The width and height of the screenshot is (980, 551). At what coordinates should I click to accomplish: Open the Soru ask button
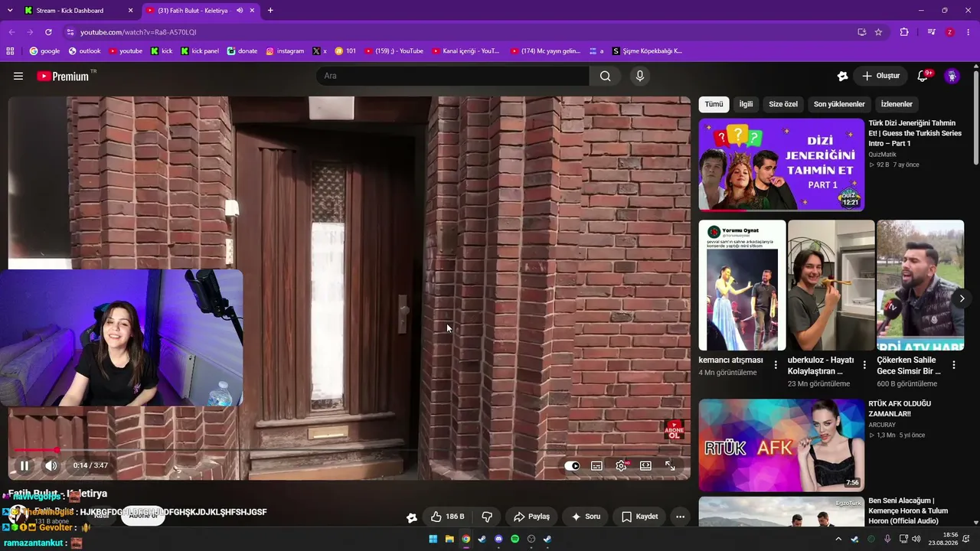pyautogui.click(x=586, y=517)
